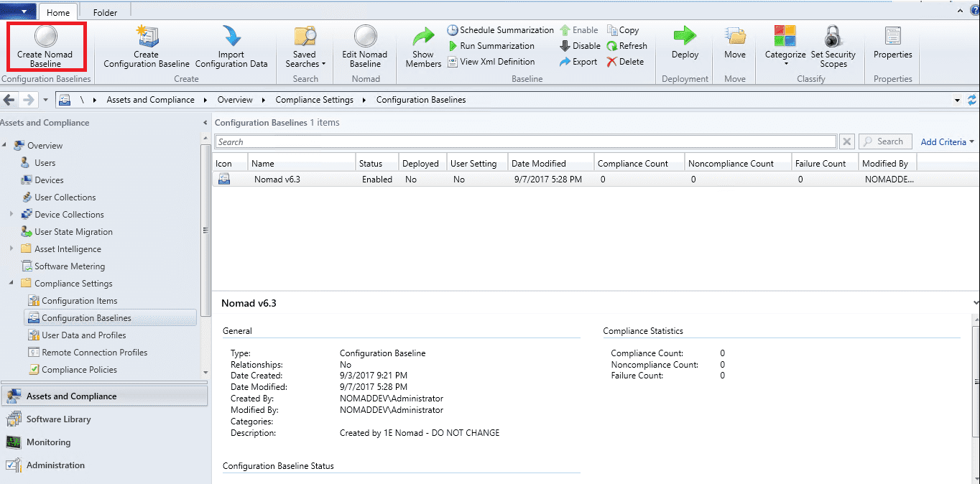
Task: Switch to the Folder ribbon tab
Action: point(106,12)
